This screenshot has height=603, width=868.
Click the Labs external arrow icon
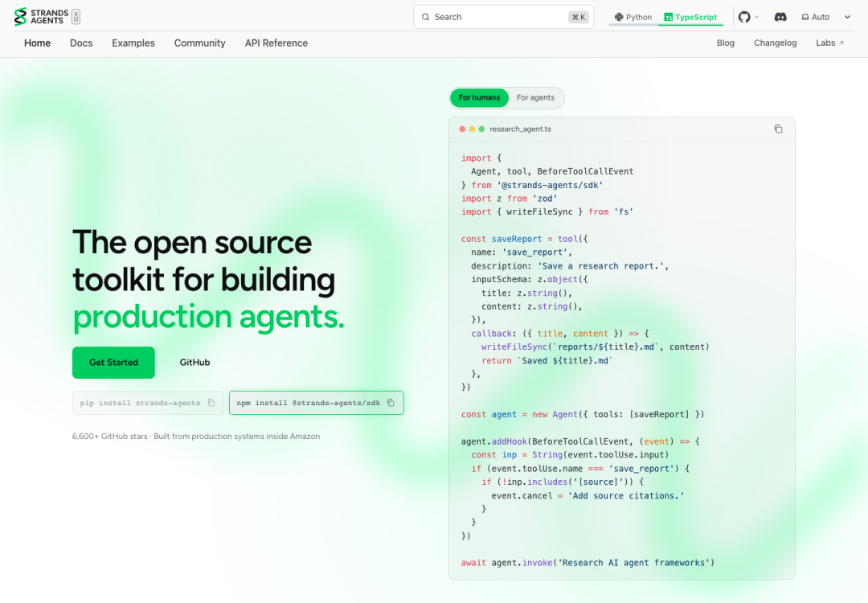point(841,43)
